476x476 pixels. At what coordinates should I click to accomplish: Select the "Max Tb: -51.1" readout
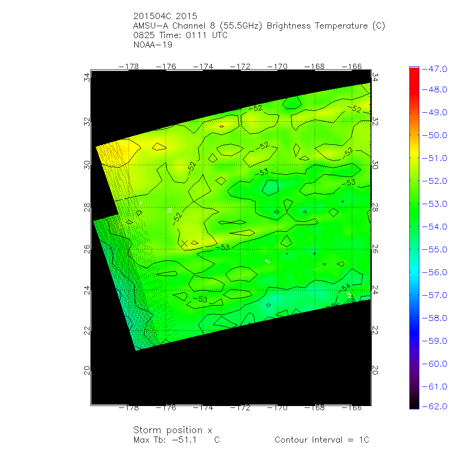tap(165, 440)
